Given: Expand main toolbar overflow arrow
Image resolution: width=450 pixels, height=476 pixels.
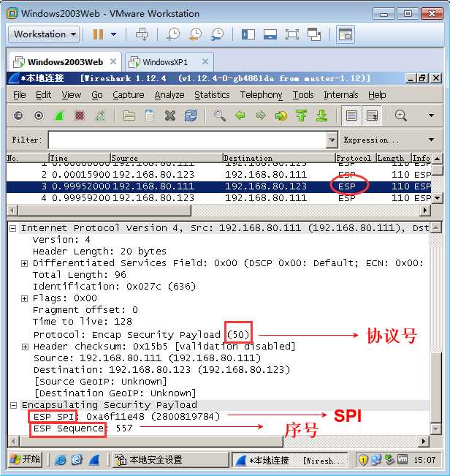Looking at the screenshot, I should click(x=431, y=116).
